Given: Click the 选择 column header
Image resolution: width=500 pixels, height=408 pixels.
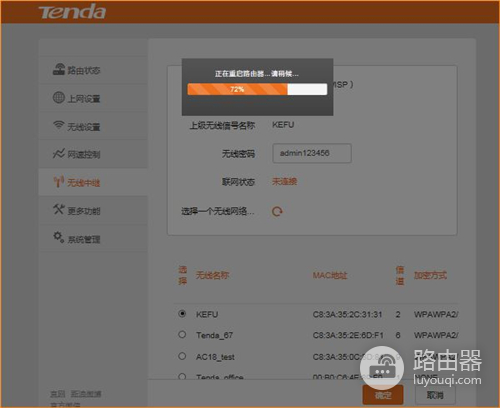Looking at the screenshot, I should coord(182,275).
